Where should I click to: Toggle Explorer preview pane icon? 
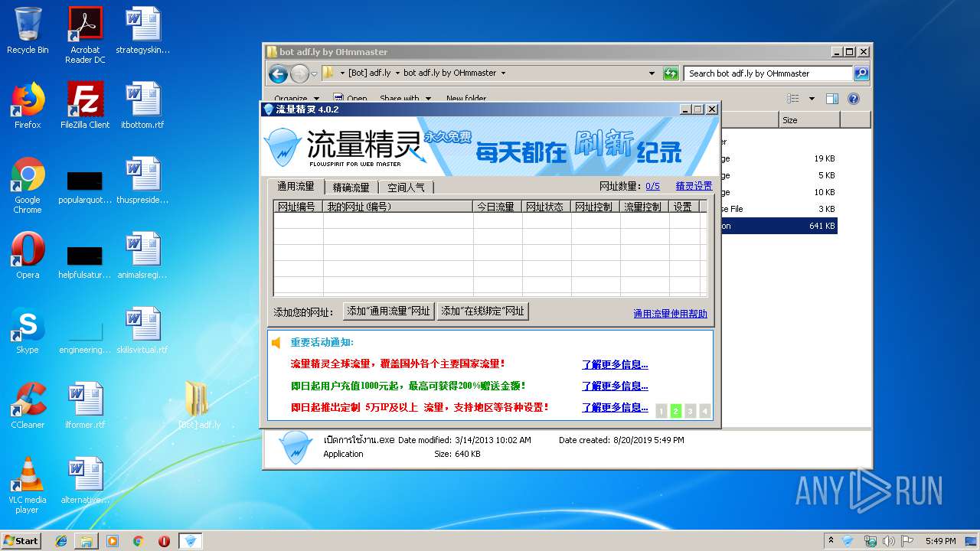point(832,99)
